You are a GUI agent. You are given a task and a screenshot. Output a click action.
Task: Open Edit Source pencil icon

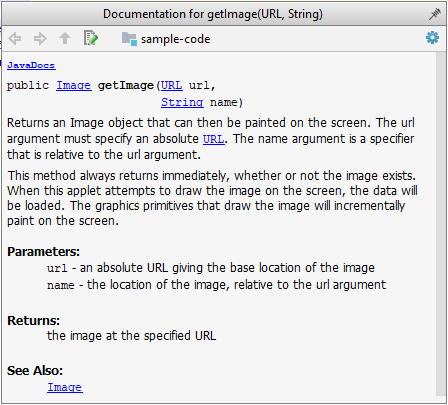91,38
